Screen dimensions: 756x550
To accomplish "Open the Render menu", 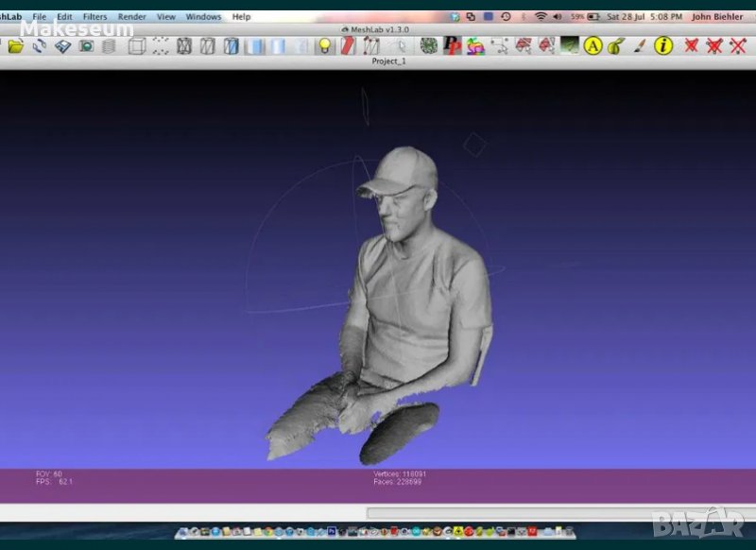I will (131, 17).
